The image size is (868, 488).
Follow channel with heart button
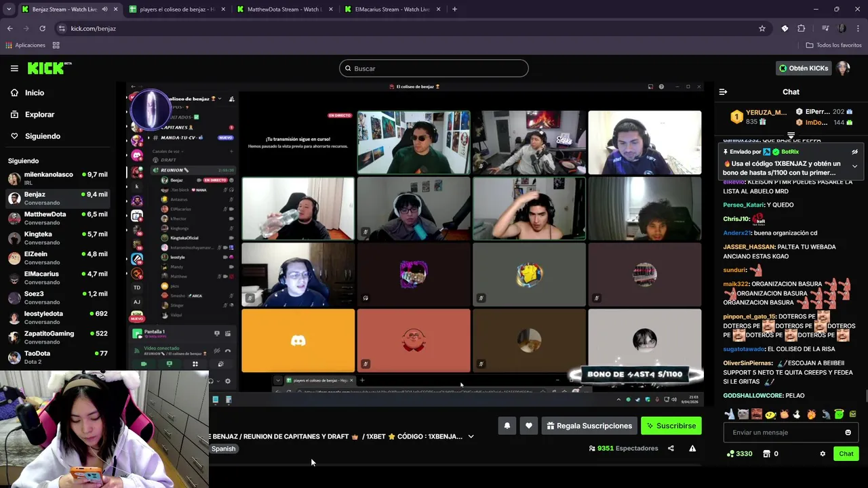coord(529,426)
